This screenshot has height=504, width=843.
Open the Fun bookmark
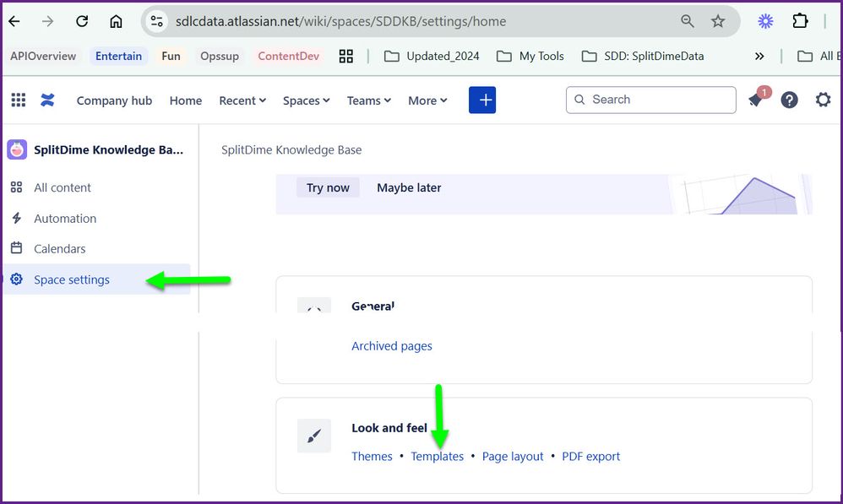tap(171, 56)
